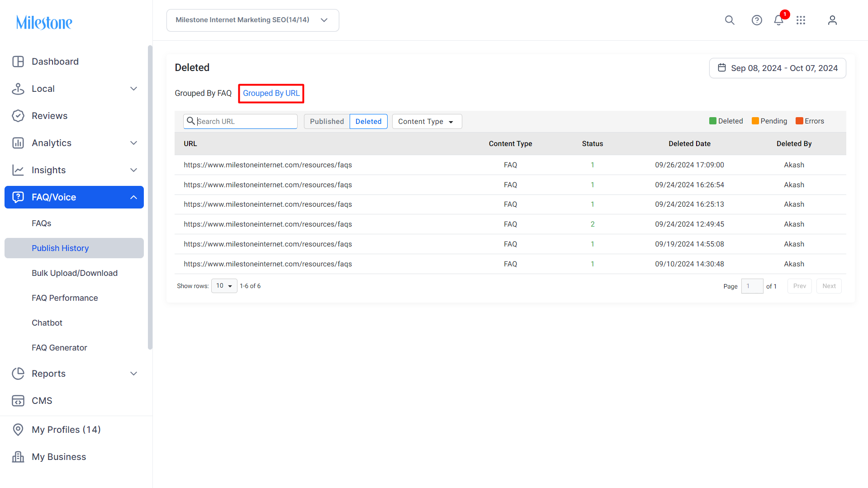Image resolution: width=868 pixels, height=488 pixels.
Task: Click the Page number input field
Action: tap(752, 286)
